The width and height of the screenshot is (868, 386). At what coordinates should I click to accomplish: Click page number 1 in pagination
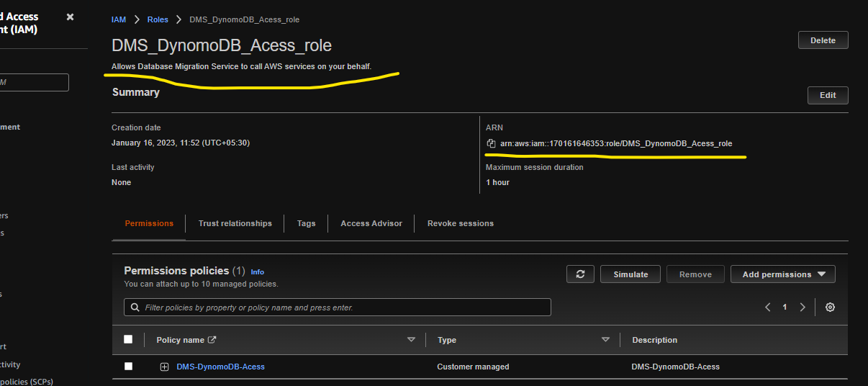coord(785,307)
